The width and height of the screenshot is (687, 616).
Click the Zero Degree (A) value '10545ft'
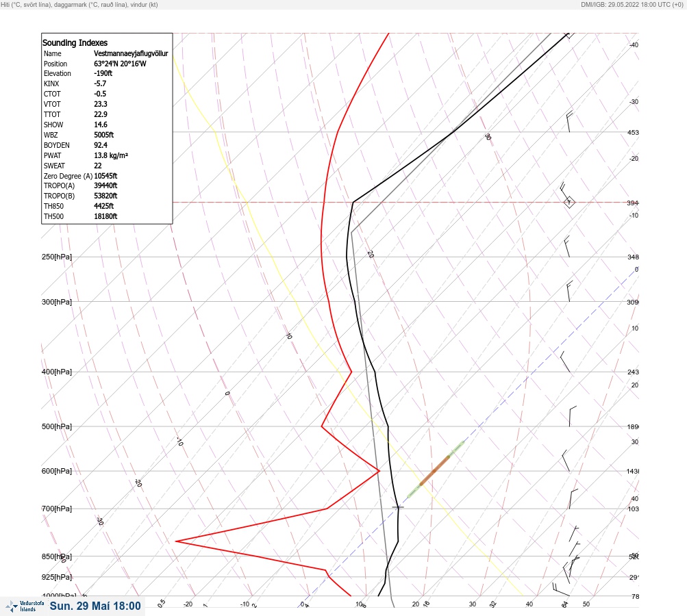coord(105,176)
